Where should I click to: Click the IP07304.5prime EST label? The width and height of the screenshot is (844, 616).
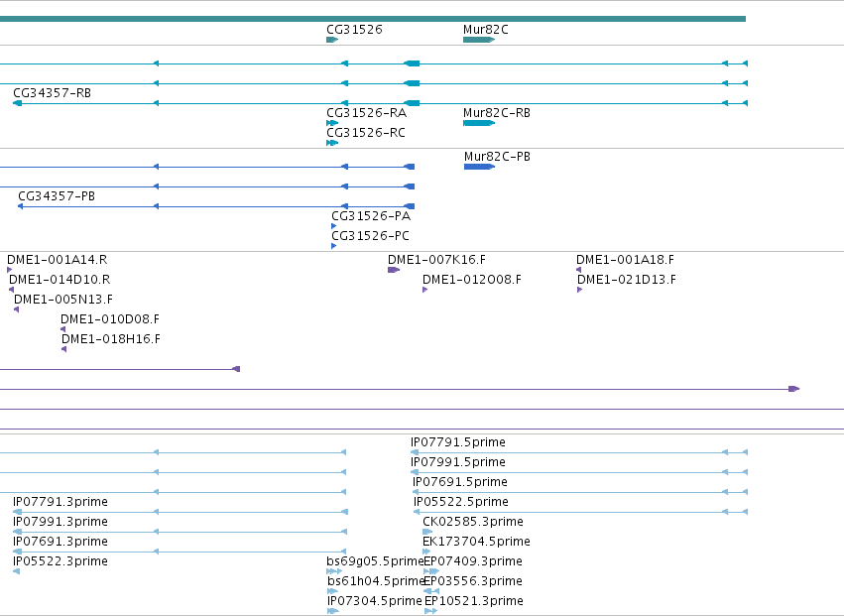click(375, 602)
